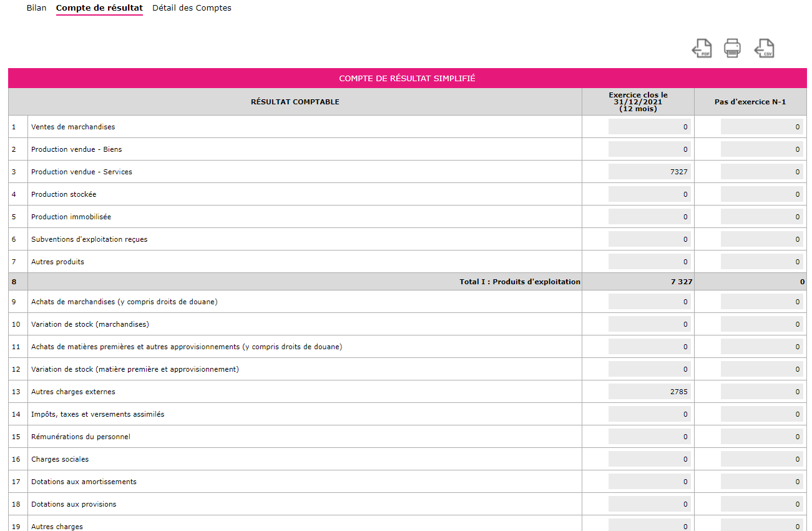Image resolution: width=812 pixels, height=531 pixels.
Task: Select Autres charges externes 2021 field
Action: [x=649, y=392]
